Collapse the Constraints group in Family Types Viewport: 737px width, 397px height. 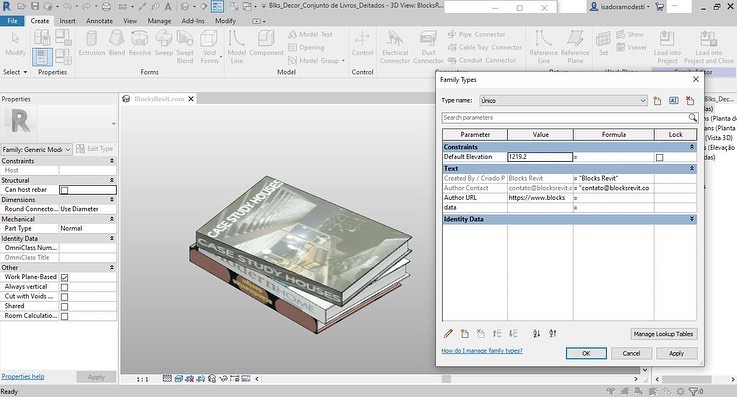coord(691,147)
